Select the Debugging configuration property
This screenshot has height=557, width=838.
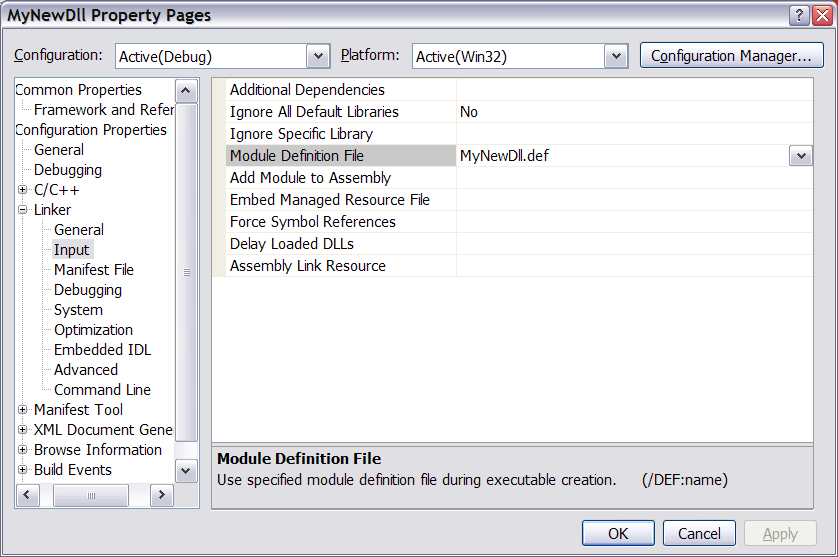click(67, 170)
